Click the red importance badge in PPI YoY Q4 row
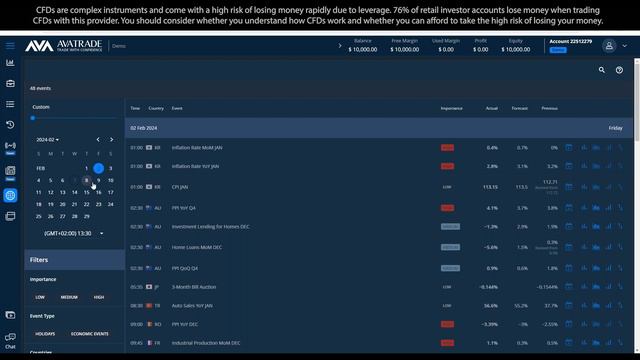The image size is (640, 360). tap(447, 208)
